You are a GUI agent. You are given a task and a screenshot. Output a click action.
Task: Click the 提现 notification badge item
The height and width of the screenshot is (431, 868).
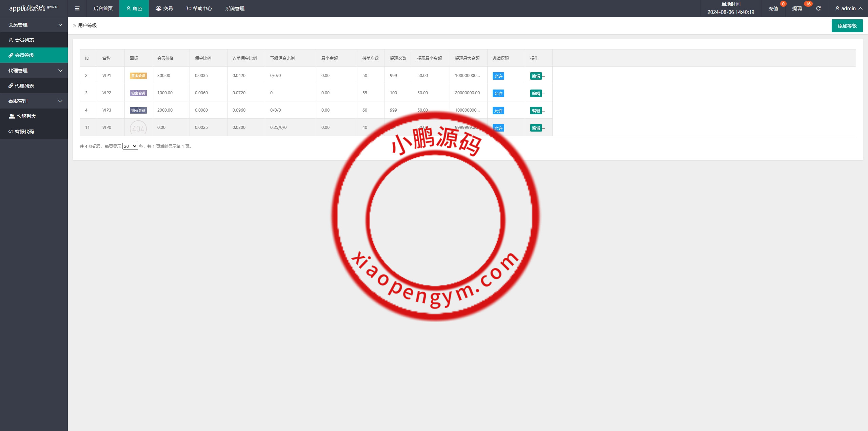[x=797, y=8]
